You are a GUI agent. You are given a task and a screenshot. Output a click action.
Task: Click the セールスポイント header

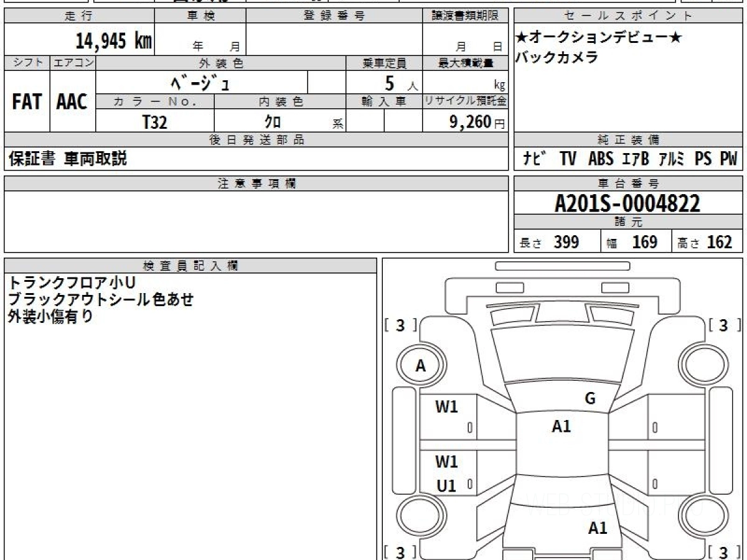pyautogui.click(x=628, y=16)
